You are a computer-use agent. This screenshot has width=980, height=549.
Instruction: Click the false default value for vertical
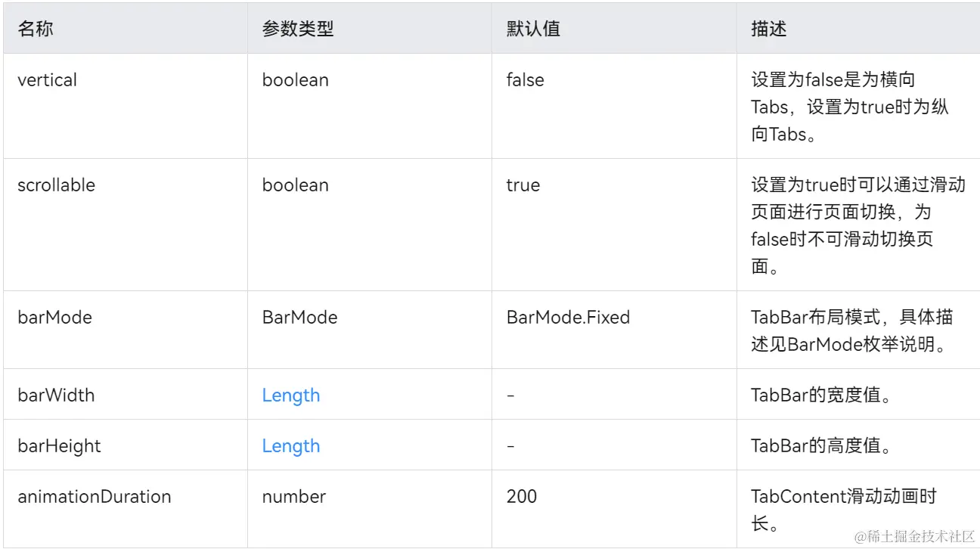(526, 79)
